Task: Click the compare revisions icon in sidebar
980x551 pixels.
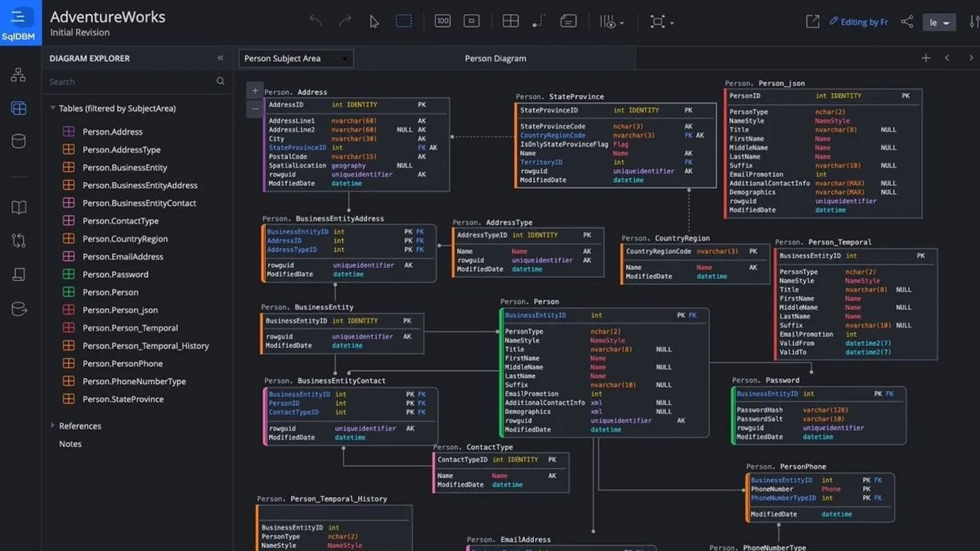Action: click(x=18, y=240)
